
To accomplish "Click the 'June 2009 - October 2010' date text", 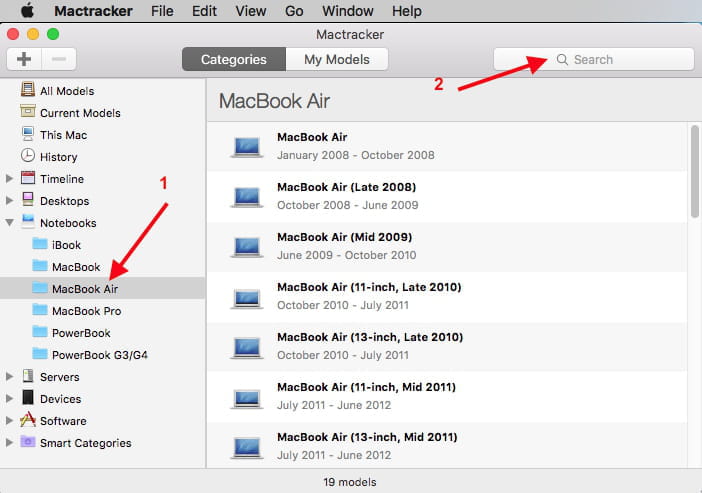I will click(347, 255).
